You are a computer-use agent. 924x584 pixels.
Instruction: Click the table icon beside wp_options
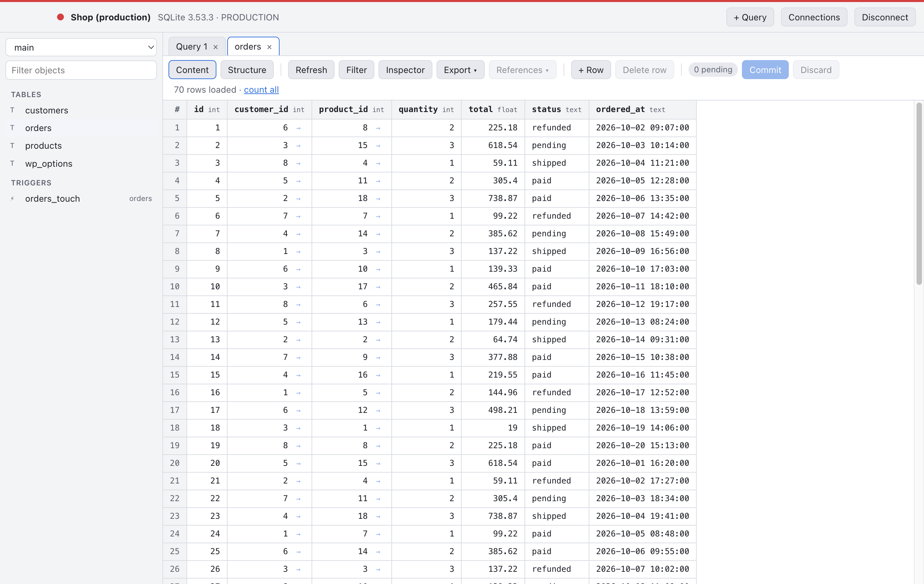tap(12, 163)
